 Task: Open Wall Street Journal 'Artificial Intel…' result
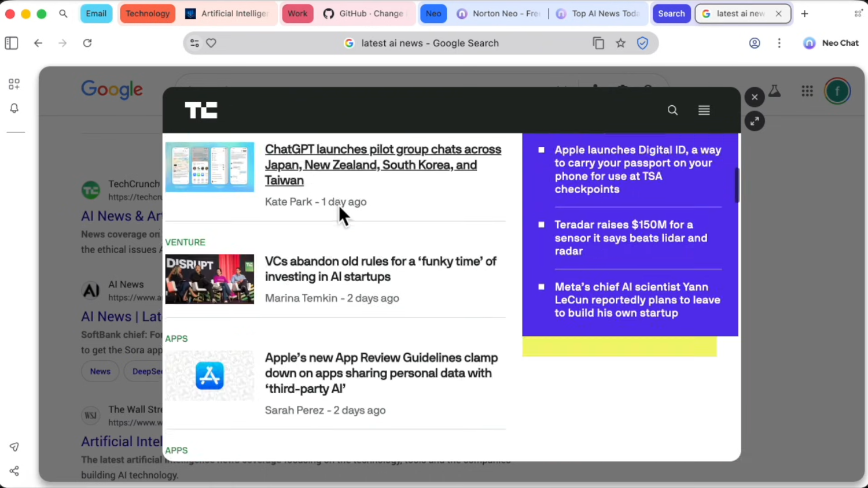[122, 442]
